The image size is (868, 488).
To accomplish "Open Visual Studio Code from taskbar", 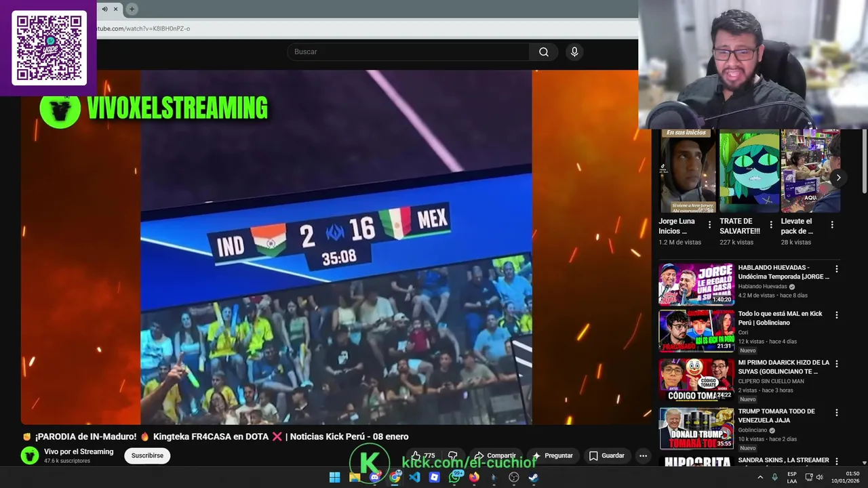I will click(414, 477).
